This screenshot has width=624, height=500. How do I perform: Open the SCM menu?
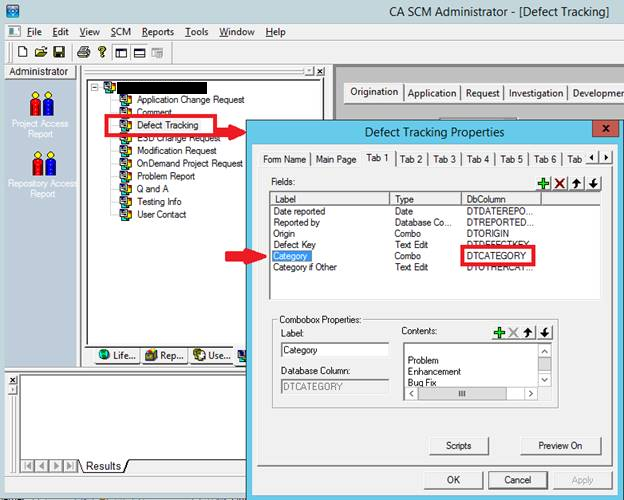coord(121,32)
